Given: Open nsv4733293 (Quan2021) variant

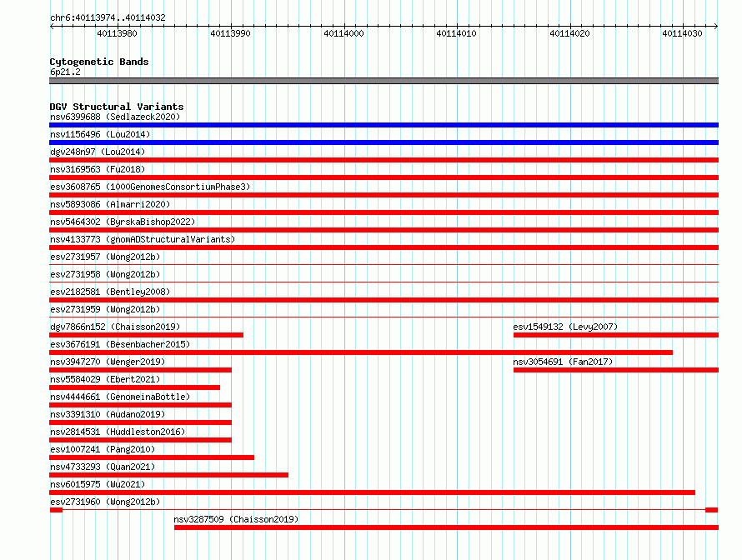Looking at the screenshot, I should coord(103,467).
